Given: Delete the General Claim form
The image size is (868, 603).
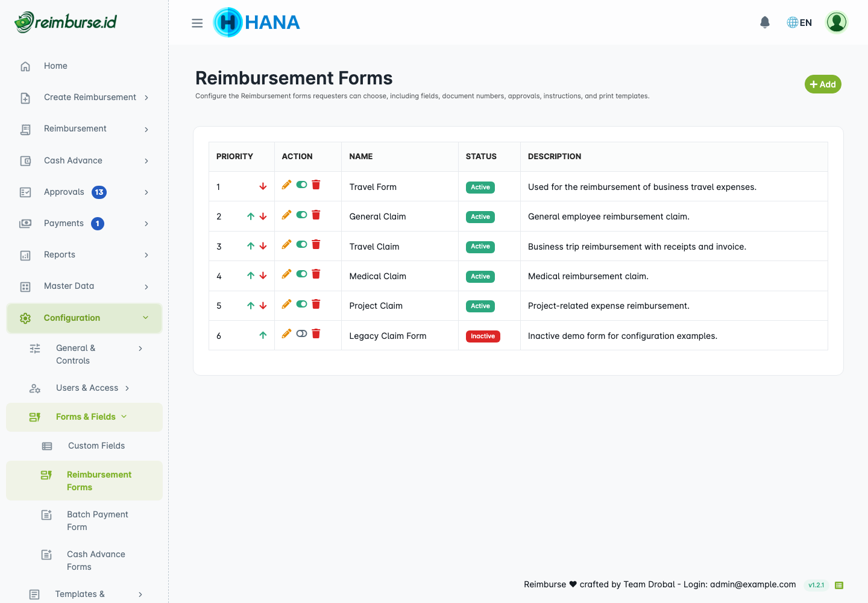Looking at the screenshot, I should (316, 215).
